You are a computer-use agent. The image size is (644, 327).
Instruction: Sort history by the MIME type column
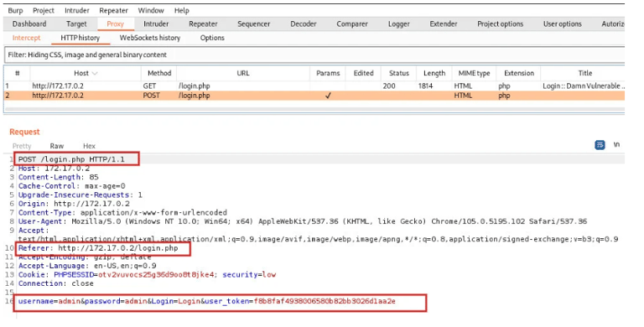coord(474,73)
